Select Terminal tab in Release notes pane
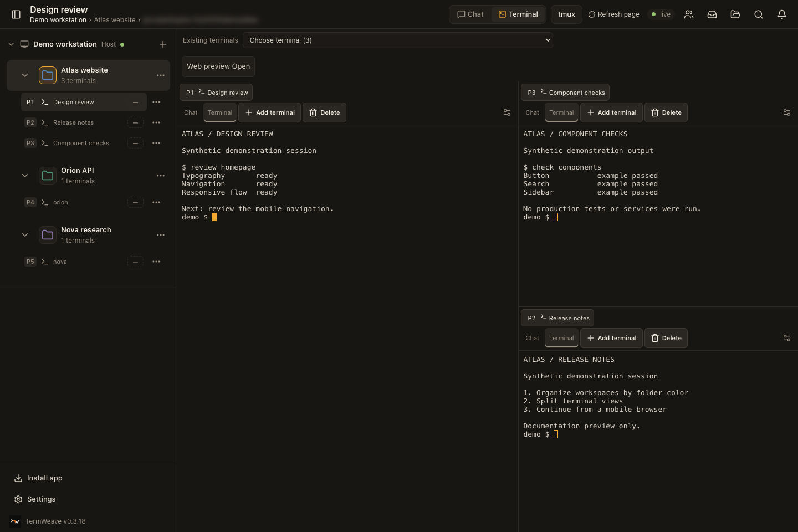Image resolution: width=798 pixels, height=532 pixels. click(x=561, y=338)
